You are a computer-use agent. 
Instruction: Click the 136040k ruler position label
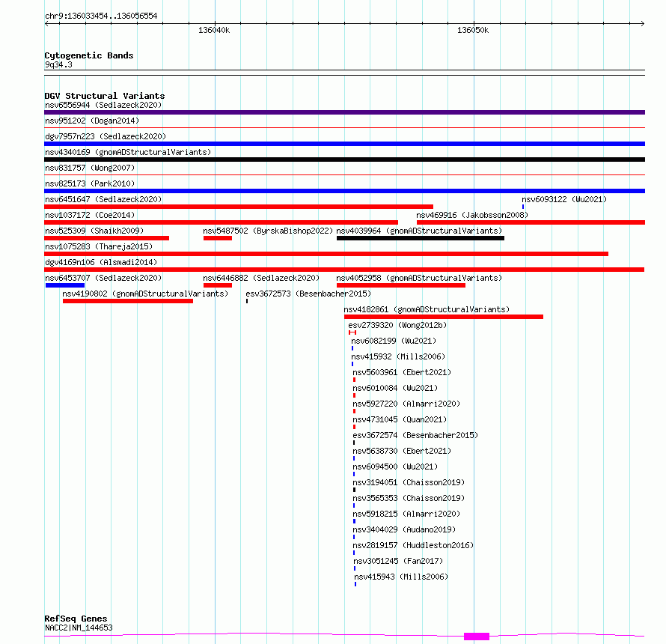click(x=214, y=30)
